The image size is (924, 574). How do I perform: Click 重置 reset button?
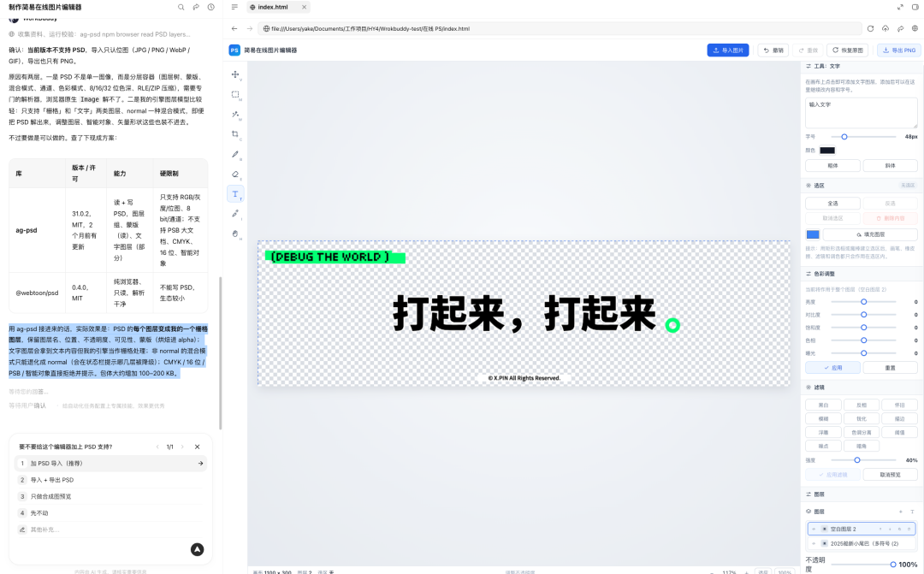891,367
